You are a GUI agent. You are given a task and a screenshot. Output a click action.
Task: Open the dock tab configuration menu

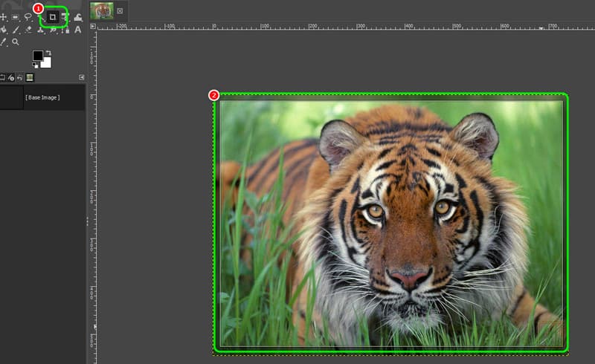click(82, 77)
